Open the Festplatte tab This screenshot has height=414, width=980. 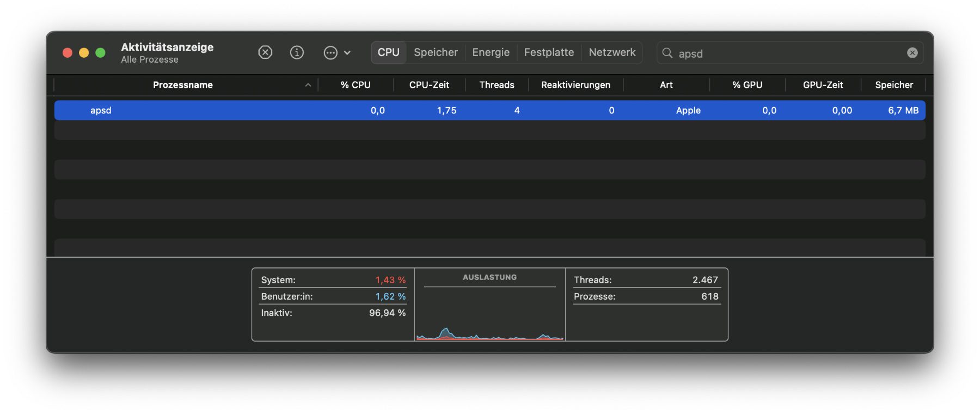click(x=549, y=53)
